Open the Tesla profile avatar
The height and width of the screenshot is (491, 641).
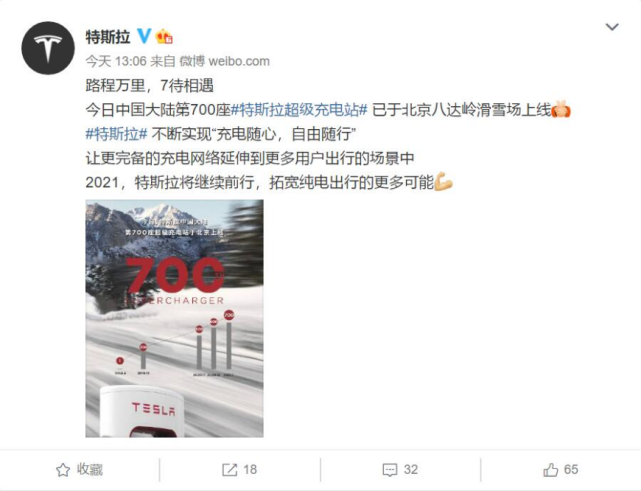(x=48, y=48)
